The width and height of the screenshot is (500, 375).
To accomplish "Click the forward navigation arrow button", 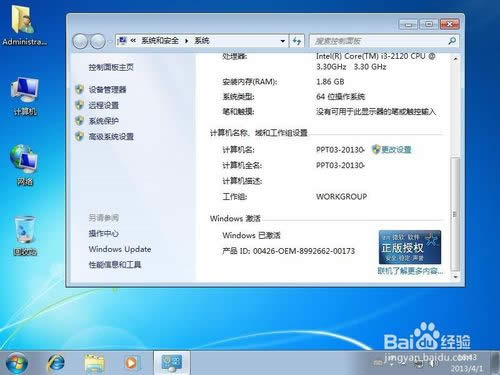I will tap(98, 41).
